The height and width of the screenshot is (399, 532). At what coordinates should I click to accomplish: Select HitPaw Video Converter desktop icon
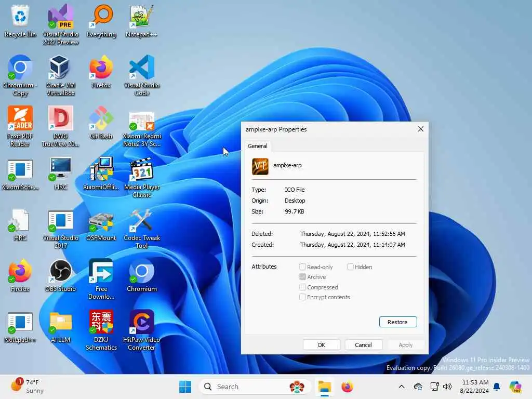(141, 330)
